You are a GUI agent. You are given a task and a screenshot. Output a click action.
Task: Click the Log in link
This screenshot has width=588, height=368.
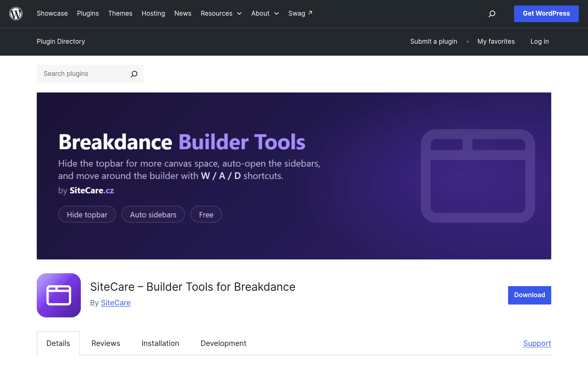(x=540, y=42)
